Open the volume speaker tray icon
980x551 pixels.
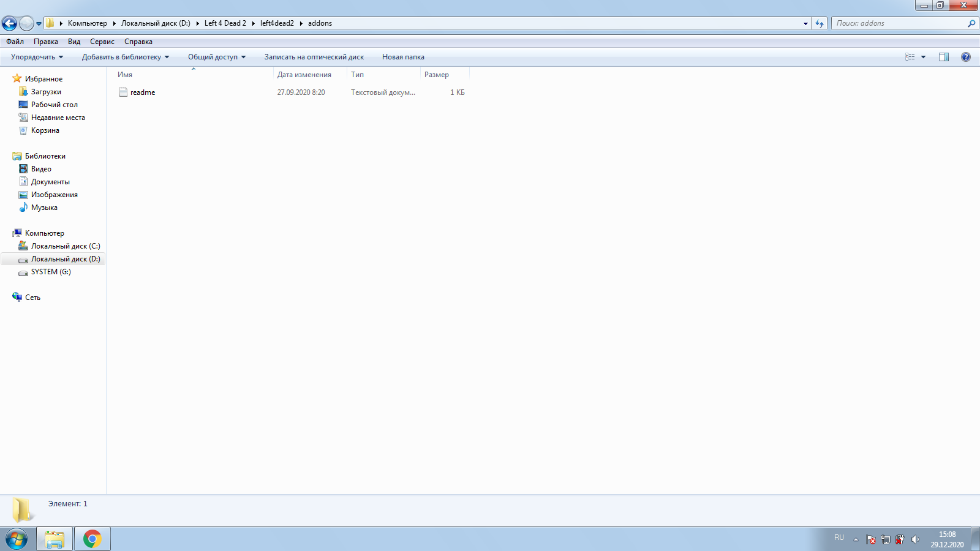(915, 539)
